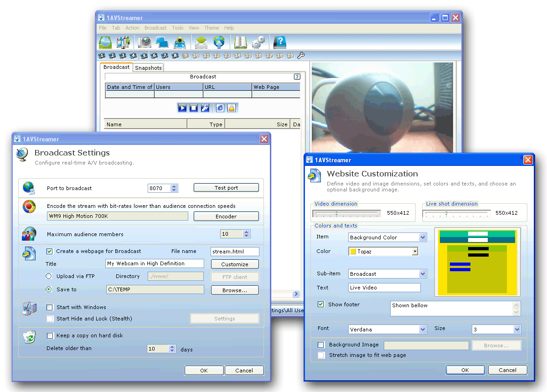Image resolution: width=547 pixels, height=392 pixels.
Task: Open the File menu in main window
Action: tap(103, 28)
